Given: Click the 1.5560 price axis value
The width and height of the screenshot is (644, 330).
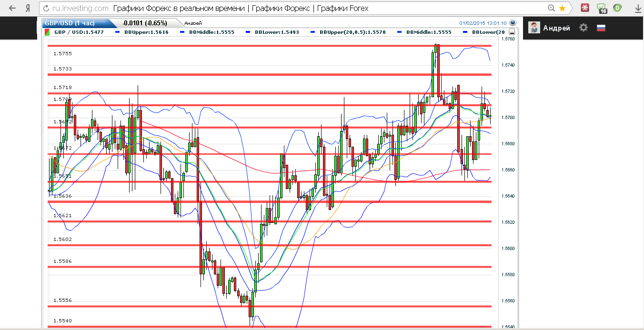Looking at the screenshot, I should [508, 300].
